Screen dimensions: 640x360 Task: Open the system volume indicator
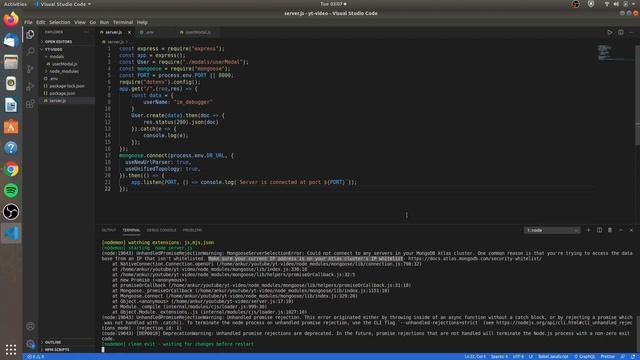[616, 4]
